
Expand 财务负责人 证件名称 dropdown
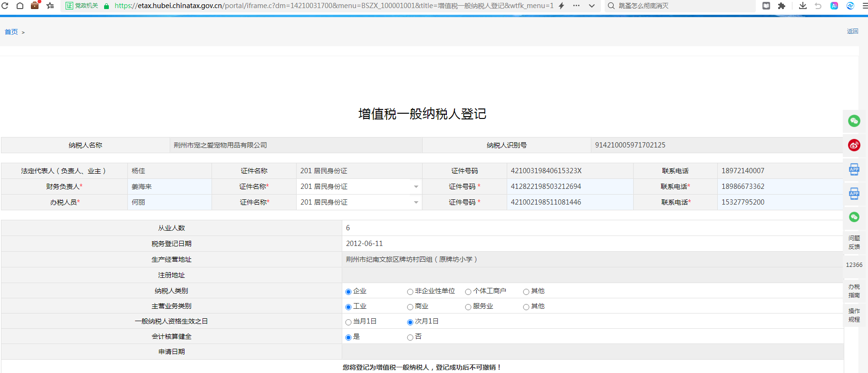(416, 187)
